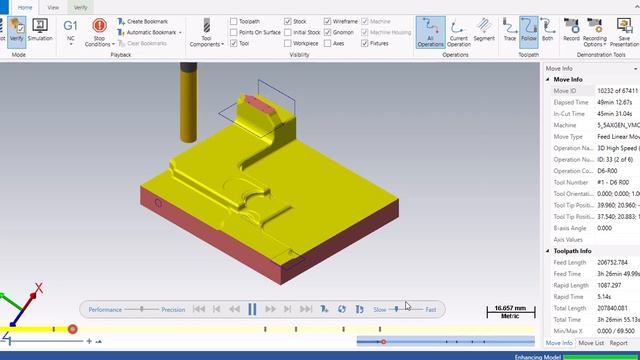
Task: Play simulation in reverse
Action: click(234, 309)
